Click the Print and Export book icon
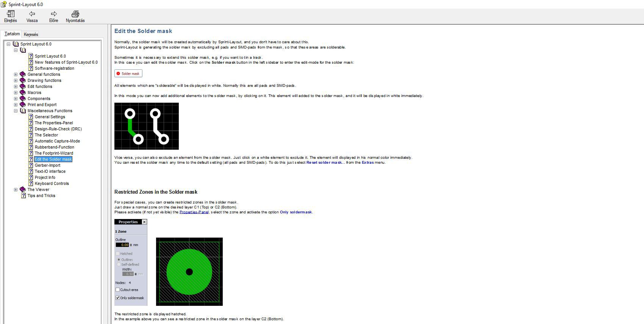 tap(23, 105)
